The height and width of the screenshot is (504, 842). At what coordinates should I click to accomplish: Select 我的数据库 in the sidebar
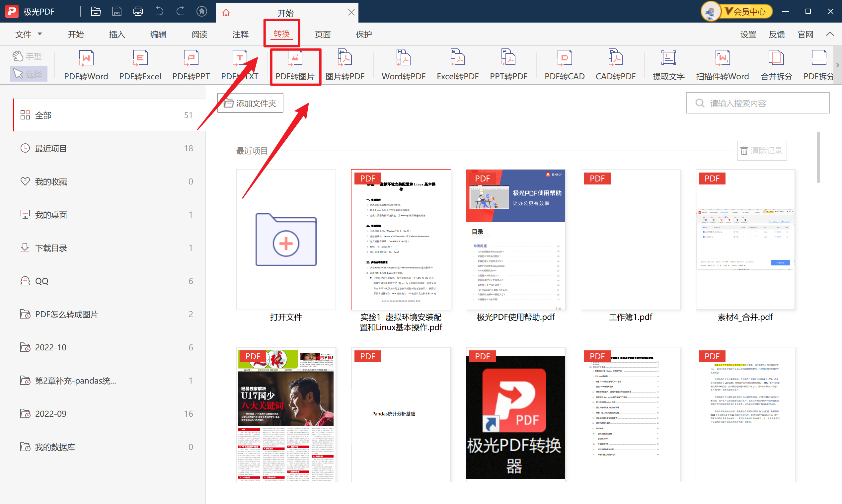coord(110,447)
